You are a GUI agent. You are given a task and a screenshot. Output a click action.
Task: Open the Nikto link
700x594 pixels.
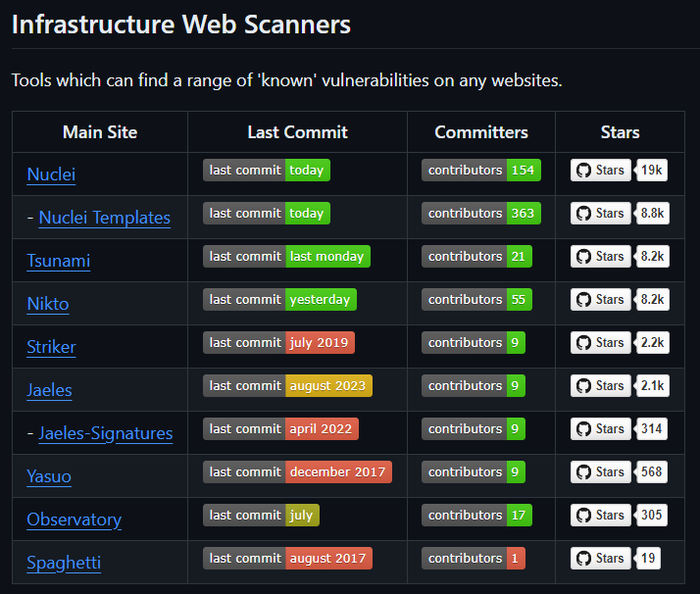48,304
